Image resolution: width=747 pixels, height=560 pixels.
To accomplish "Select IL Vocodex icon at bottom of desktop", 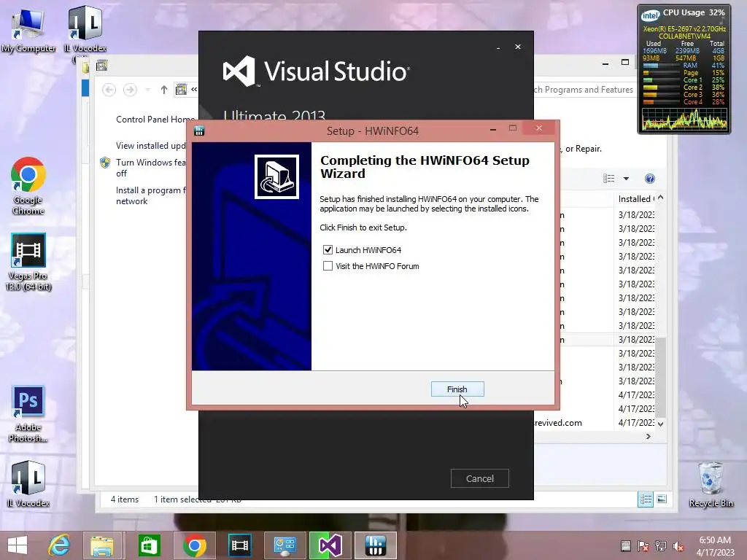I will click(x=28, y=483).
